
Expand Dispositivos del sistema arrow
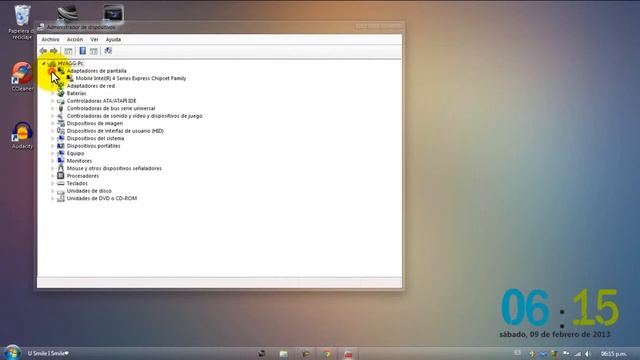52,138
